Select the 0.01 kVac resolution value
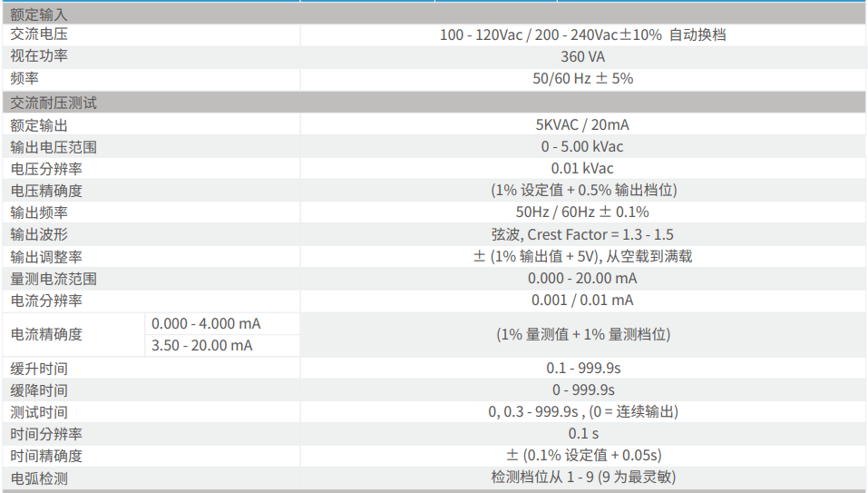 (x=582, y=168)
